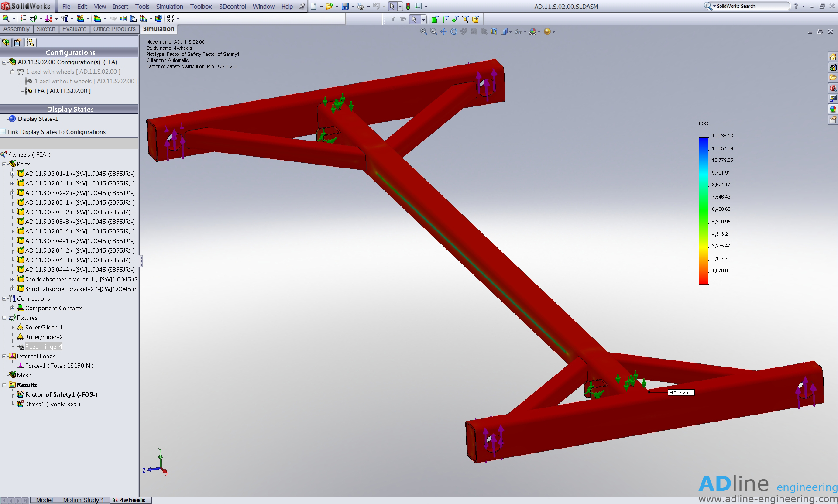Click the Filter Solid Bodies green icon

[x=435, y=19]
